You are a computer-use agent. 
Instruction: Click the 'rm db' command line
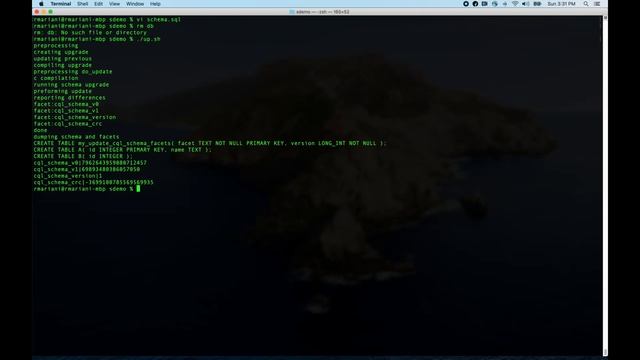click(94, 26)
